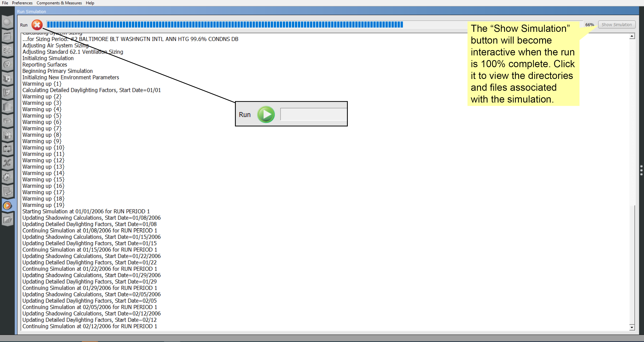The height and width of the screenshot is (342, 644).
Task: Select the Run Simulation play tab
Action: pos(7,205)
